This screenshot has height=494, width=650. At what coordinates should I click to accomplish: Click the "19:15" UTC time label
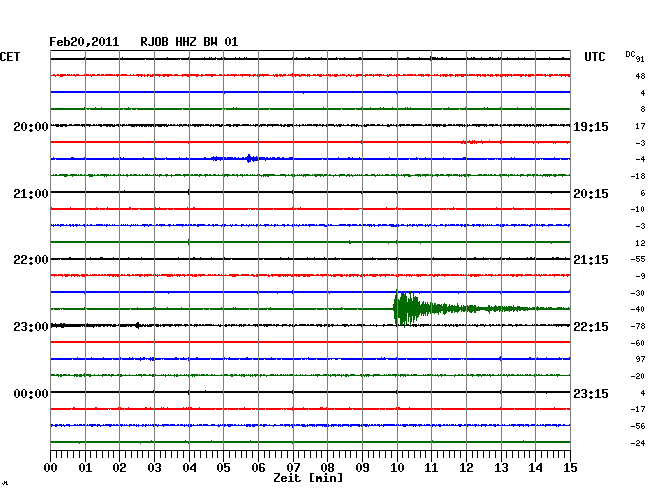[591, 126]
